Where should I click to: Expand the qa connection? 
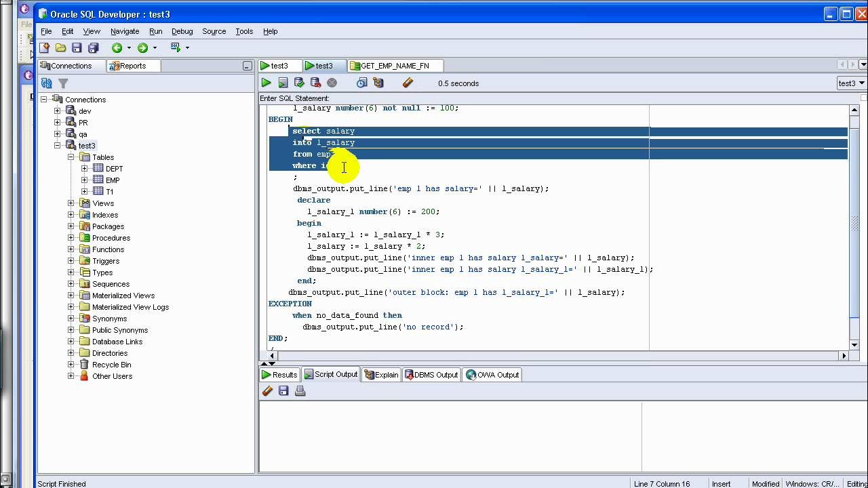point(58,134)
